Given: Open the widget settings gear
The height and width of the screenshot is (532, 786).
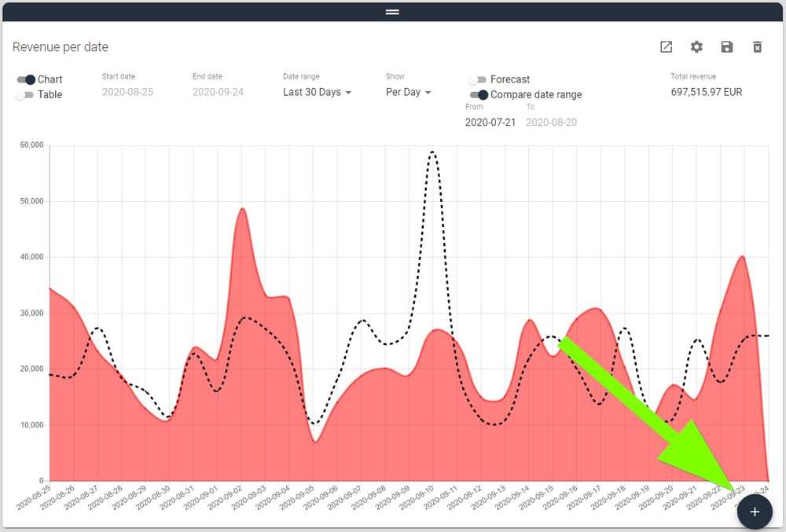Looking at the screenshot, I should 696,47.
